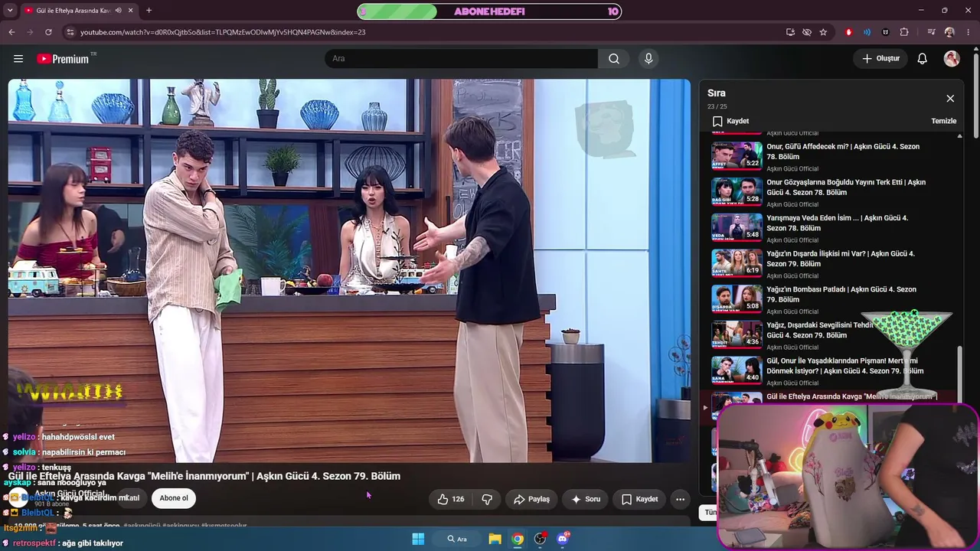The image size is (980, 551).
Task: Open the Oluştur create menu
Action: tap(881, 59)
